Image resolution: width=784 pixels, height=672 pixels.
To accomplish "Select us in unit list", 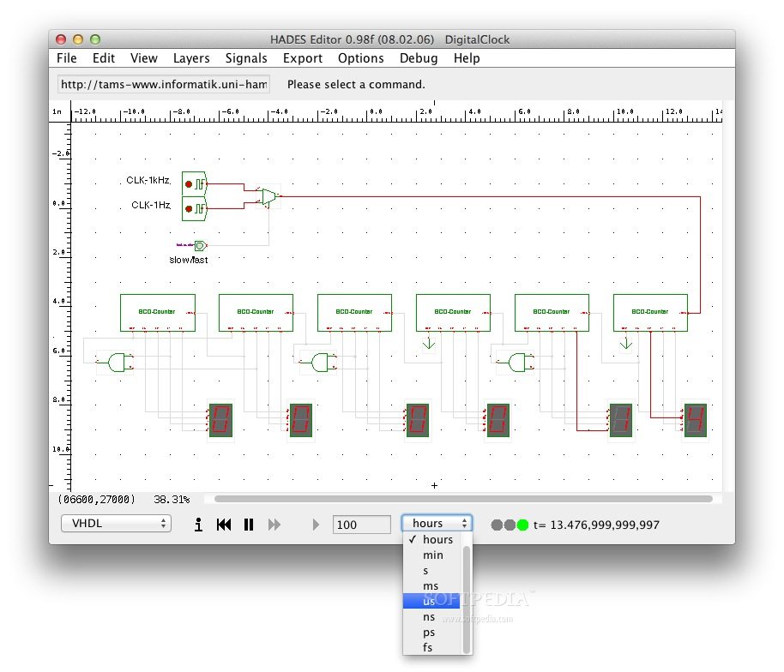I will [432, 601].
